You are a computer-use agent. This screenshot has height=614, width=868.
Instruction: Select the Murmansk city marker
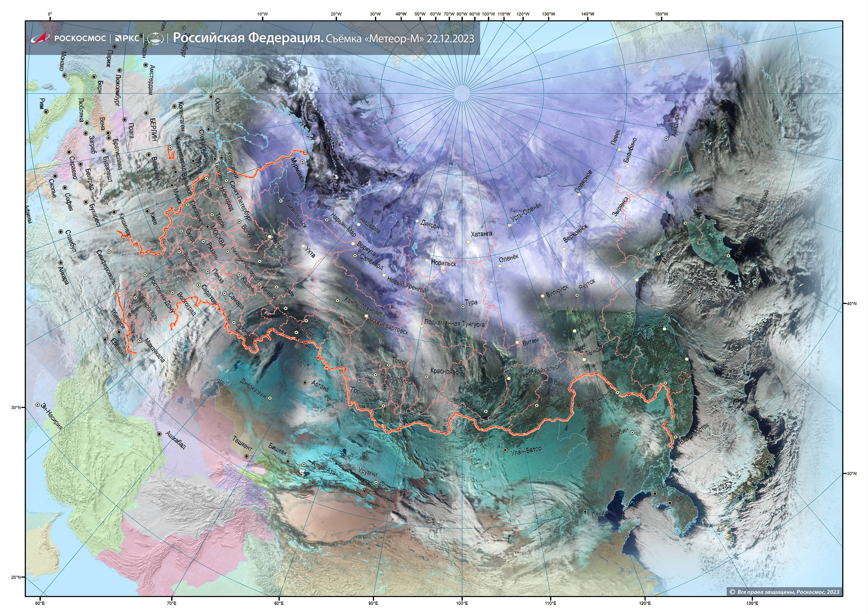(x=302, y=162)
